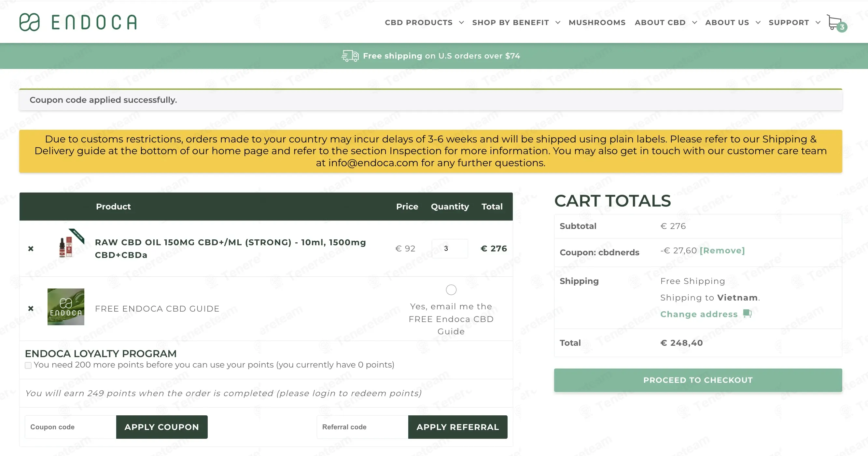Open the SUPPORT menu
This screenshot has height=456, width=868.
pyautogui.click(x=789, y=22)
